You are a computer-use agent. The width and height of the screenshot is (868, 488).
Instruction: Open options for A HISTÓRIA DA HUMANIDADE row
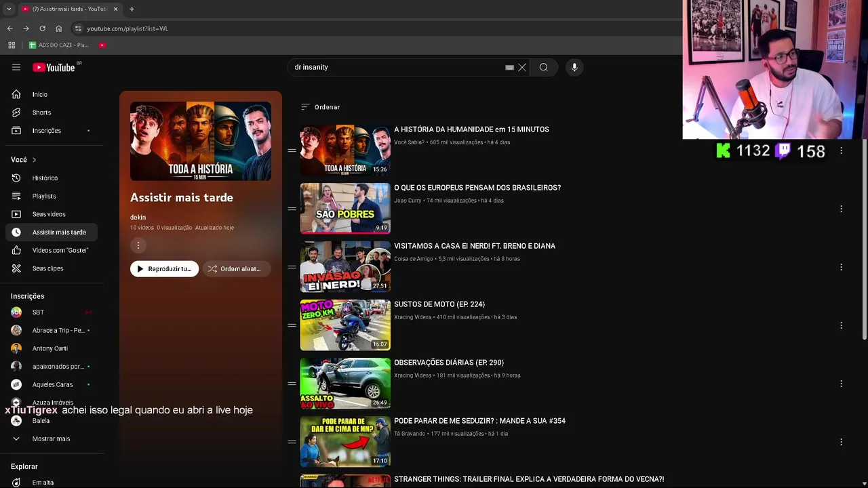(841, 150)
